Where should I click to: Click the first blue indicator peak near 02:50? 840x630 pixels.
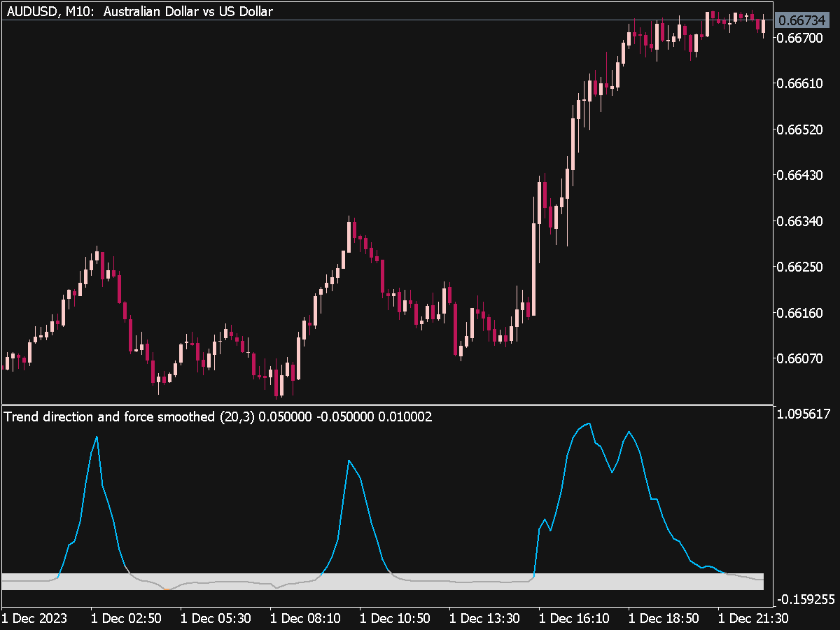pyautogui.click(x=97, y=437)
